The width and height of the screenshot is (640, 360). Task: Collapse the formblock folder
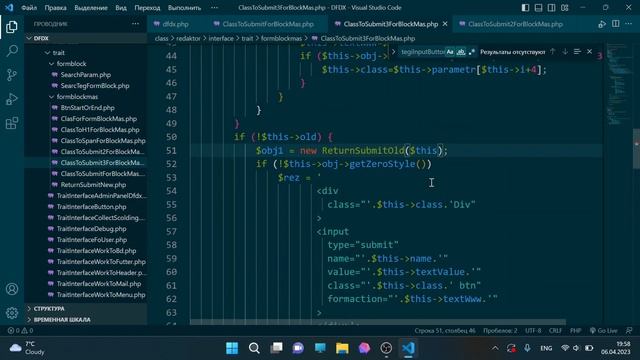52,64
